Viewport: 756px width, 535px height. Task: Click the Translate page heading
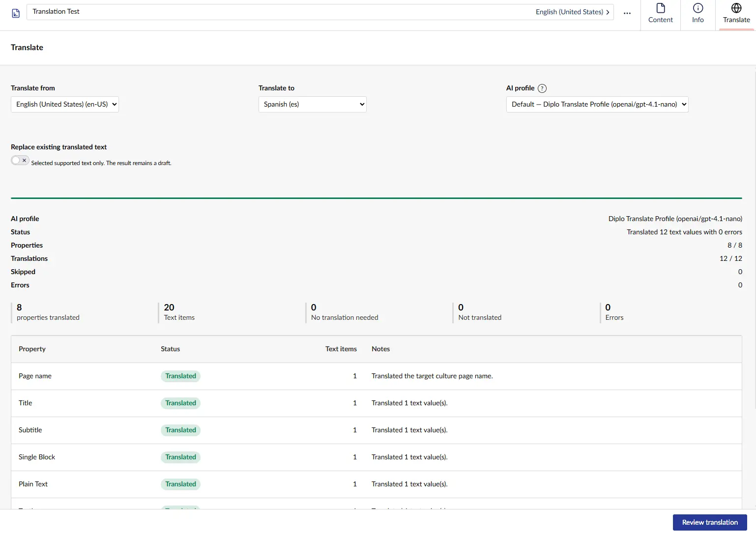[27, 48]
